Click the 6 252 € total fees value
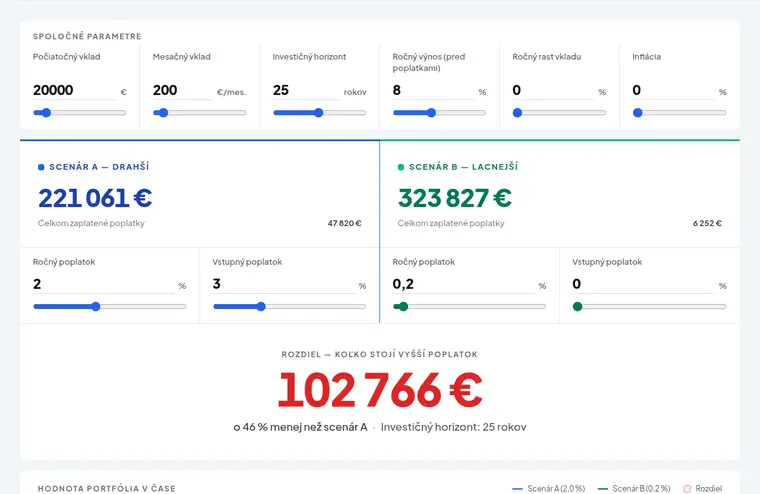The width and height of the screenshot is (760, 494). [x=707, y=223]
